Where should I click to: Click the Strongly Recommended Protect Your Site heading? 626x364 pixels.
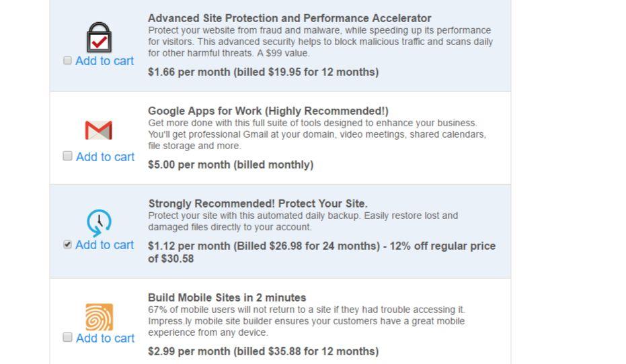[258, 203]
